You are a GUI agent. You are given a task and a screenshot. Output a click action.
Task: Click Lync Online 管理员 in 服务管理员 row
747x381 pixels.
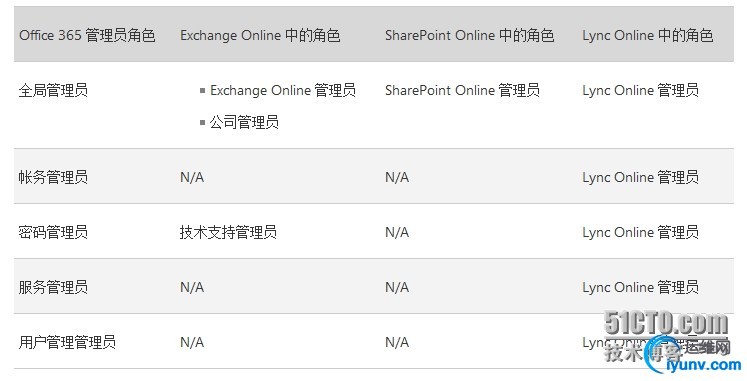(640, 287)
